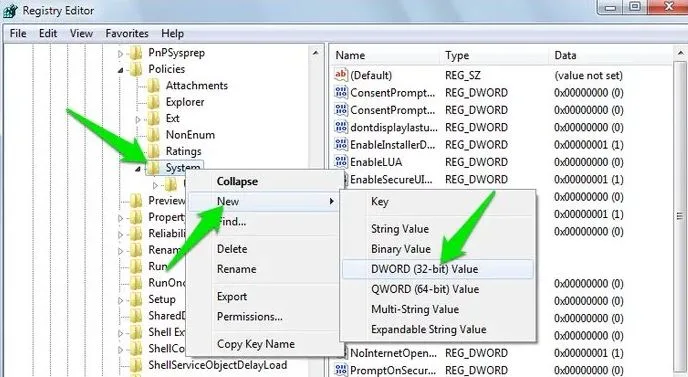Expand the Ext tree node

(138, 119)
